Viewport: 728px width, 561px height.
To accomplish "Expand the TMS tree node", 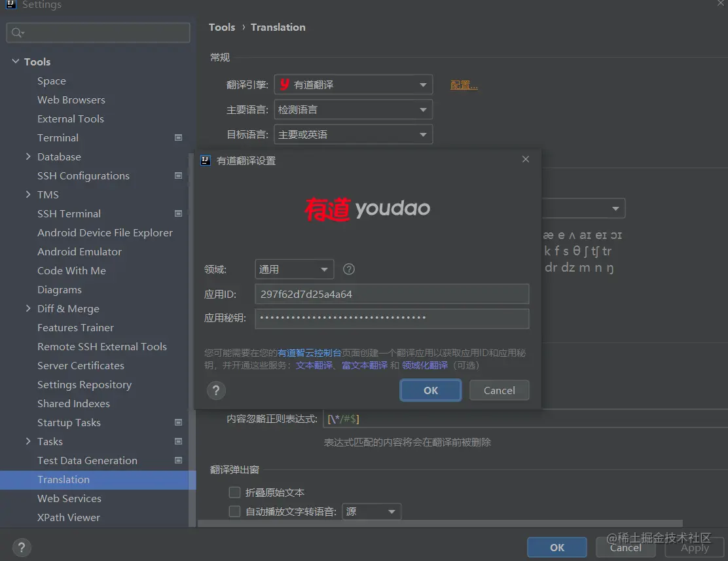I will point(28,194).
